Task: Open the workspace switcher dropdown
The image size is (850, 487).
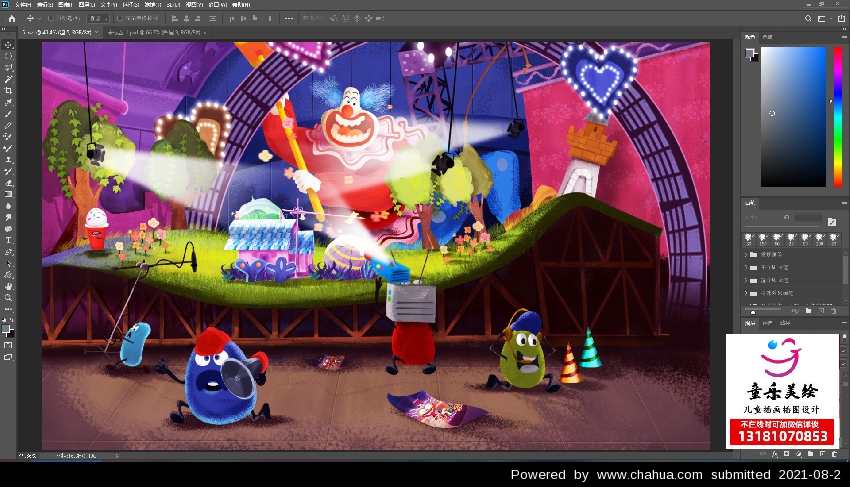Action: [x=823, y=18]
